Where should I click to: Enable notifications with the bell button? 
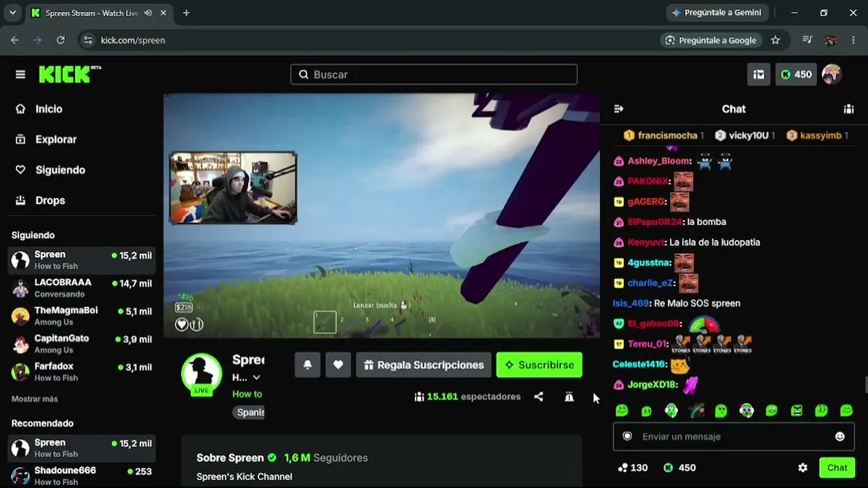click(x=307, y=365)
